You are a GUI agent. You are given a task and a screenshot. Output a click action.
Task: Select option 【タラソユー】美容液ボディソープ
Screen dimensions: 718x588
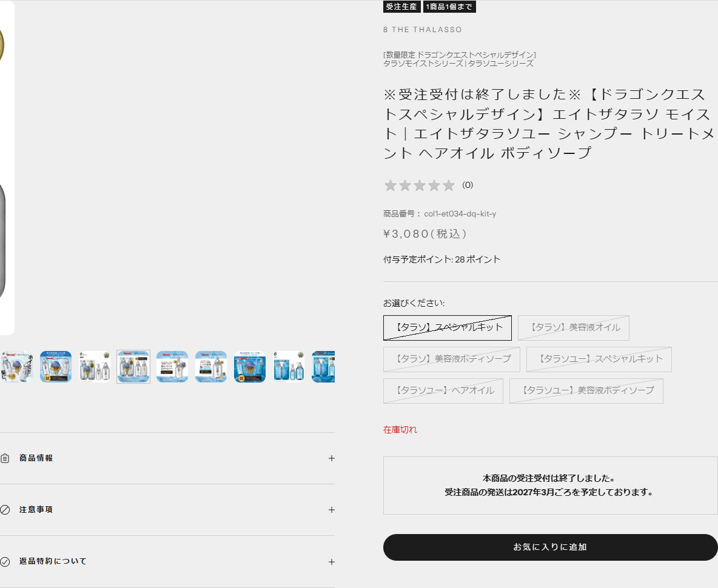click(586, 391)
